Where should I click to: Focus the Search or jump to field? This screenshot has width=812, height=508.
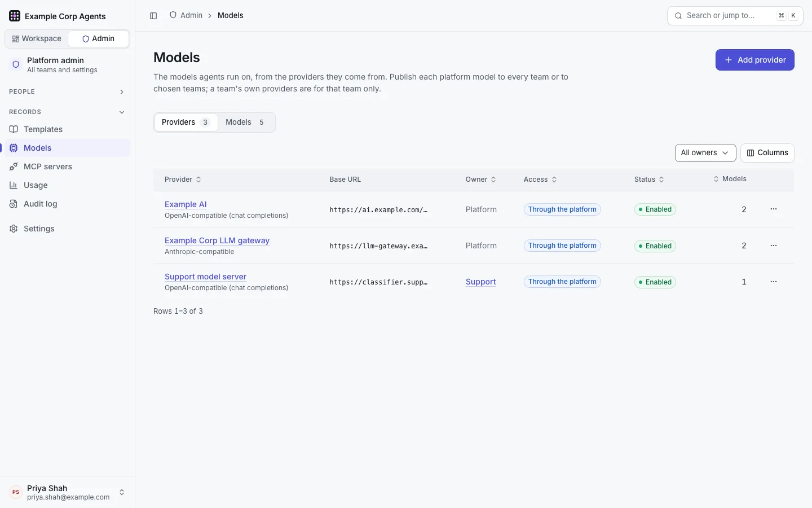(x=735, y=16)
